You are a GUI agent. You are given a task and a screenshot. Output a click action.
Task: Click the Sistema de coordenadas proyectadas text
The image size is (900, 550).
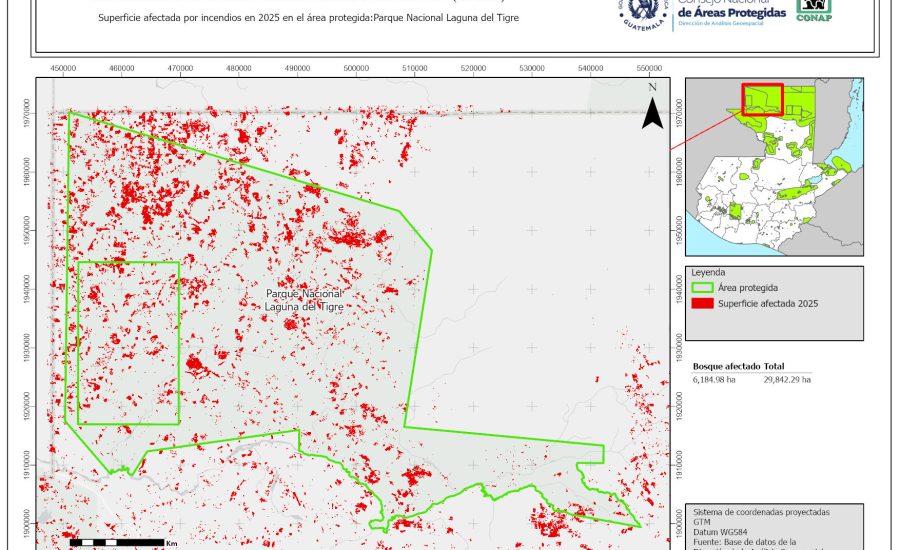(x=759, y=512)
